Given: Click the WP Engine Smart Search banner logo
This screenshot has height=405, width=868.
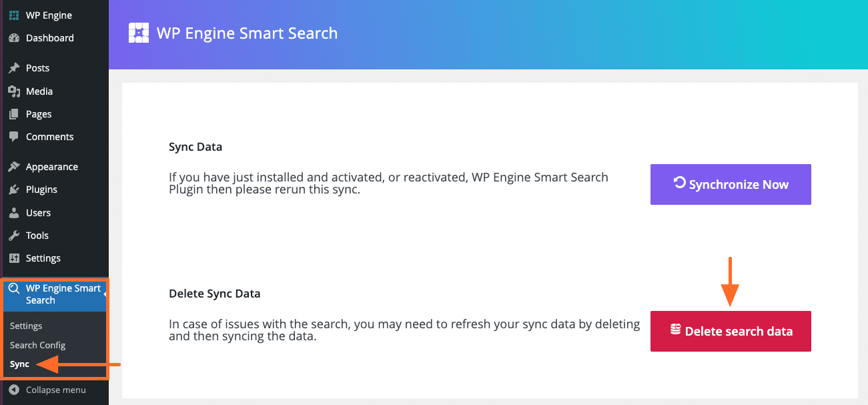Looking at the screenshot, I should [138, 33].
